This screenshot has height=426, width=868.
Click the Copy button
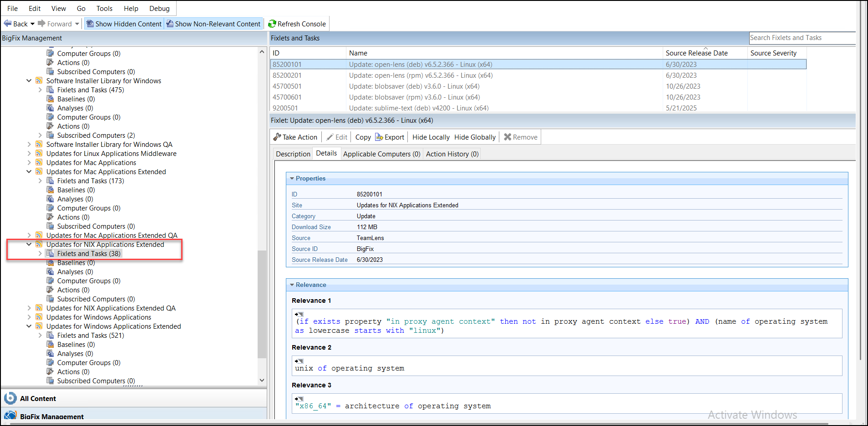click(363, 137)
